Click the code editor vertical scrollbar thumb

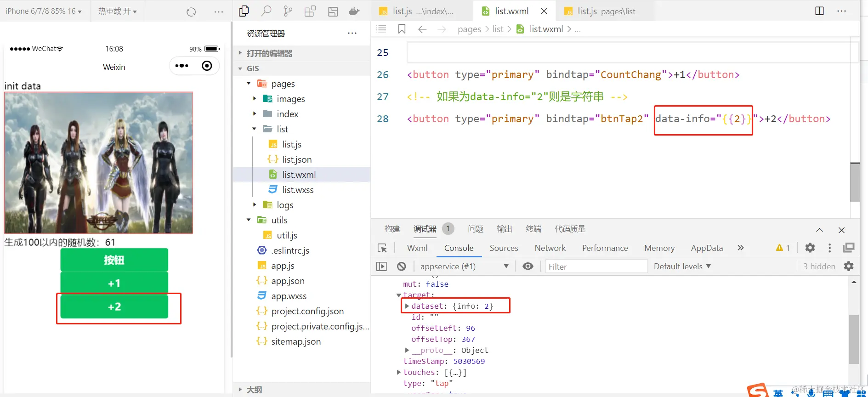[855, 182]
